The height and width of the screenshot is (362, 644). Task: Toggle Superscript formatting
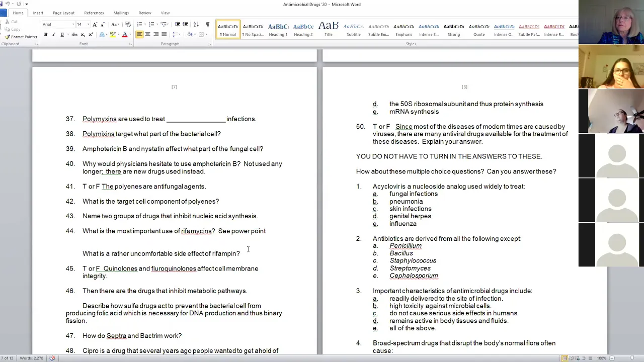[x=91, y=34]
